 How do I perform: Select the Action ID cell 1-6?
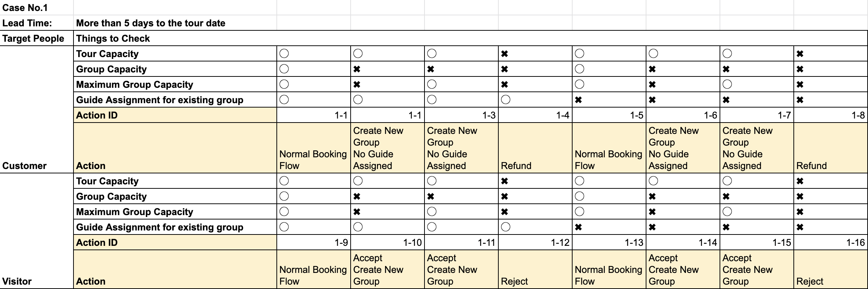(683, 115)
